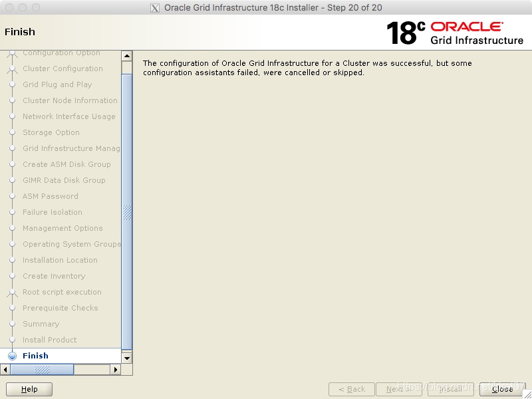The image size is (532, 399).
Task: Click the Close button
Action: [x=503, y=389]
